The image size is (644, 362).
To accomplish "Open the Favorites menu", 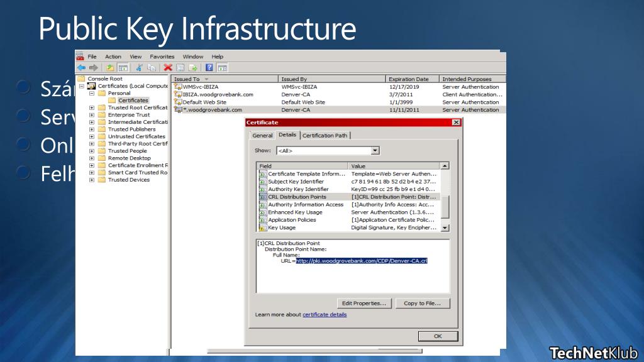I will tap(162, 57).
